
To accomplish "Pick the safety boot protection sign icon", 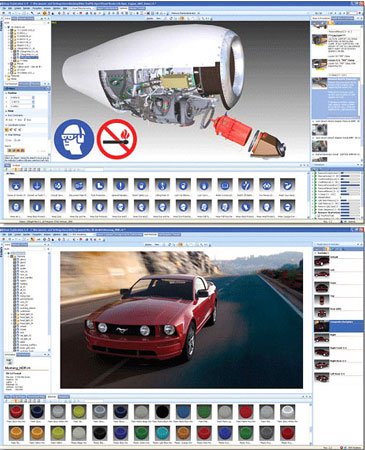I will tap(99, 185).
